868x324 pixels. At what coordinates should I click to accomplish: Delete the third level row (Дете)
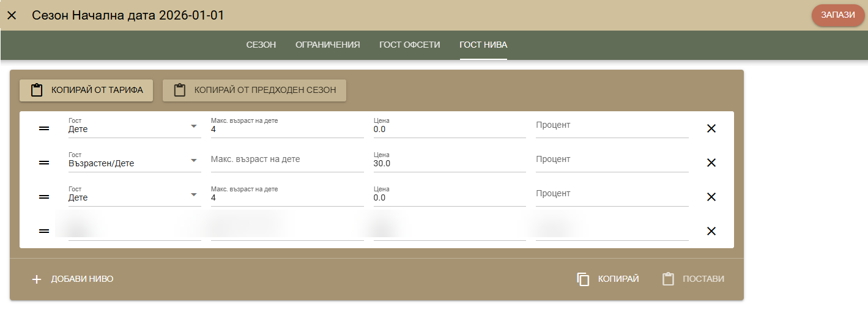711,197
